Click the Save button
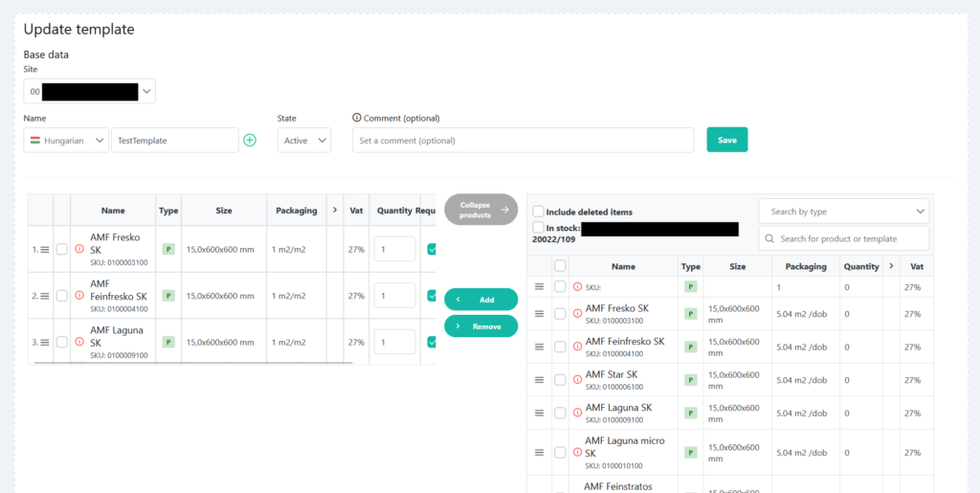 pyautogui.click(x=727, y=140)
